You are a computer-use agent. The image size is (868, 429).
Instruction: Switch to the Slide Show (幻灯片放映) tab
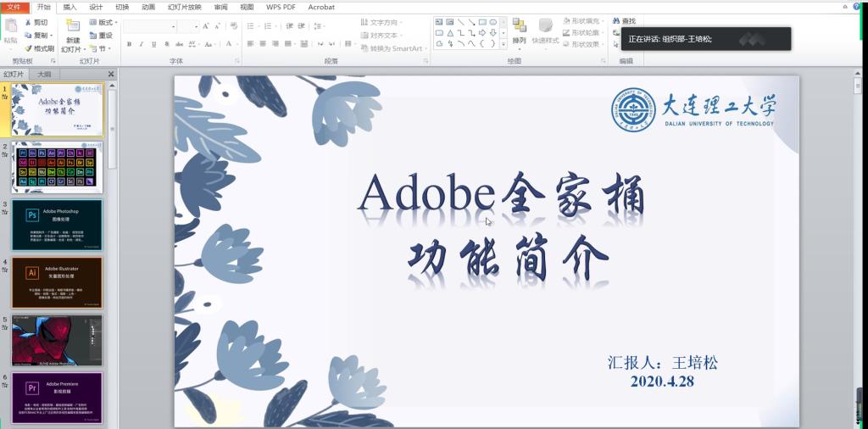coord(184,7)
